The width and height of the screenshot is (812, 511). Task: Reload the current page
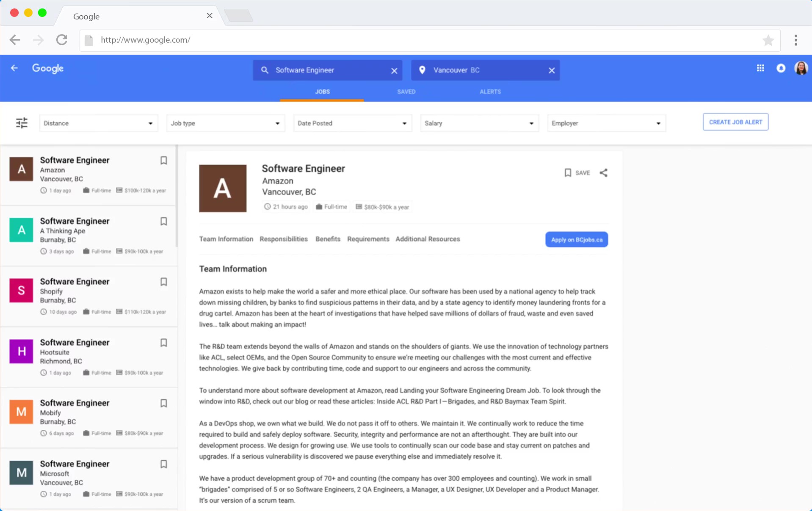coord(62,40)
